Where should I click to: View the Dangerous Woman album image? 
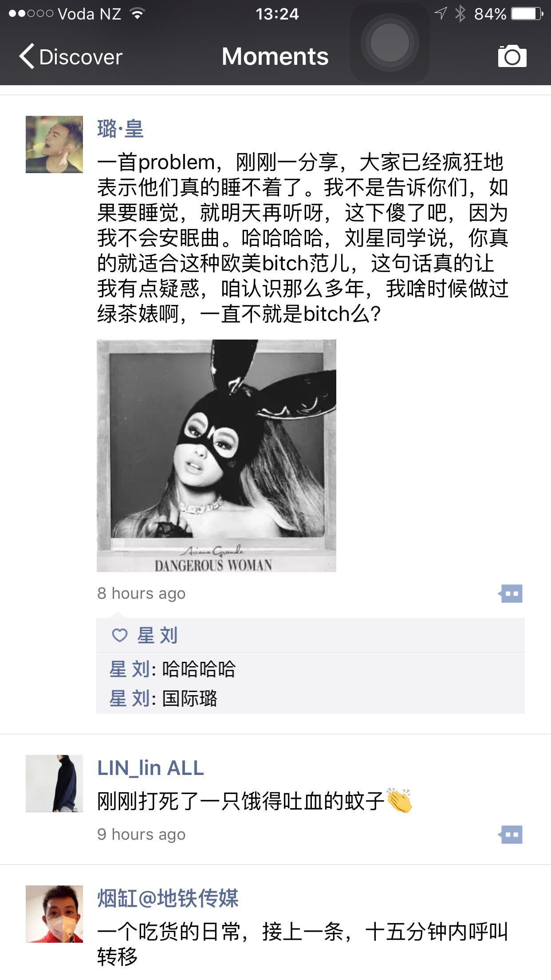[x=216, y=456]
